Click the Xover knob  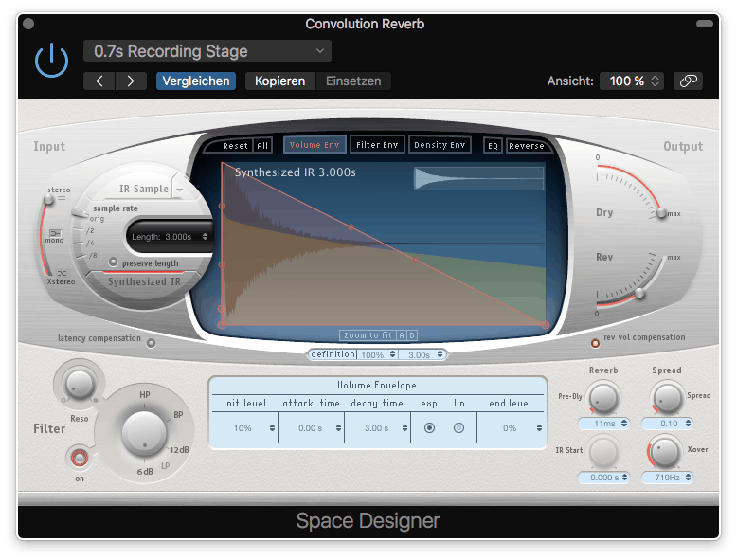tap(665, 451)
